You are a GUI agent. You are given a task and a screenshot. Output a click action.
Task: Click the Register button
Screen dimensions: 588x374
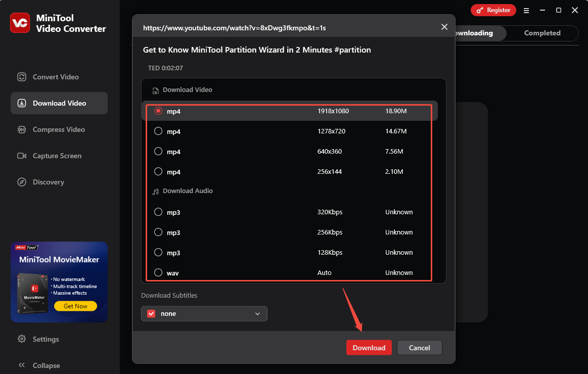click(x=493, y=10)
